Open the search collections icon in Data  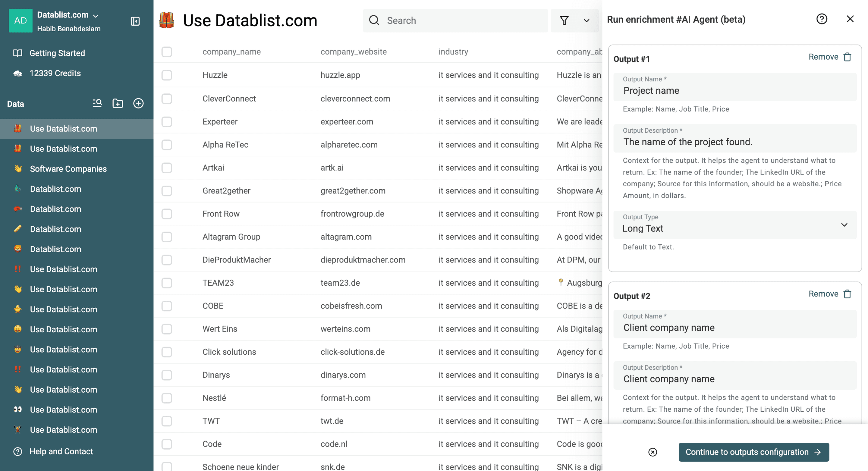coord(97,103)
